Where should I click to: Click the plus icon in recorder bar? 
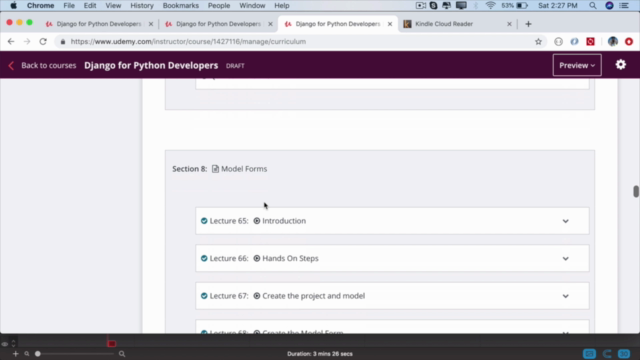16,354
